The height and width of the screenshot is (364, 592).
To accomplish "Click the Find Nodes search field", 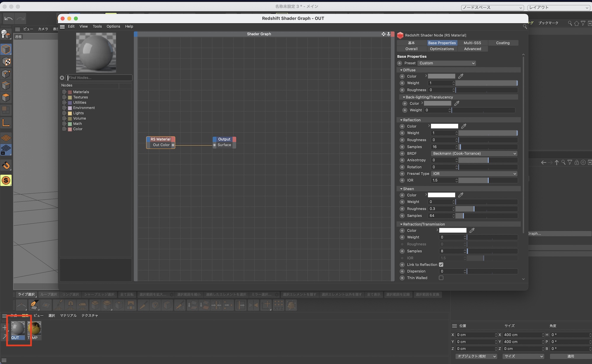I will 99,78.
